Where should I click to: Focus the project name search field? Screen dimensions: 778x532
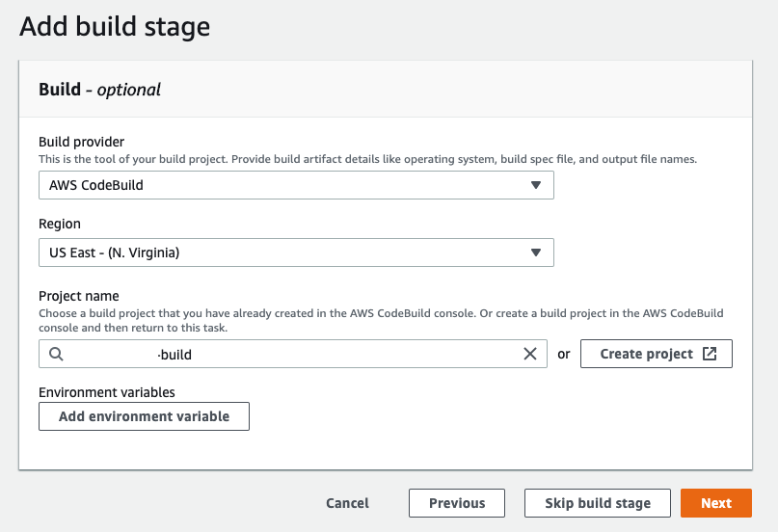[x=337, y=354]
